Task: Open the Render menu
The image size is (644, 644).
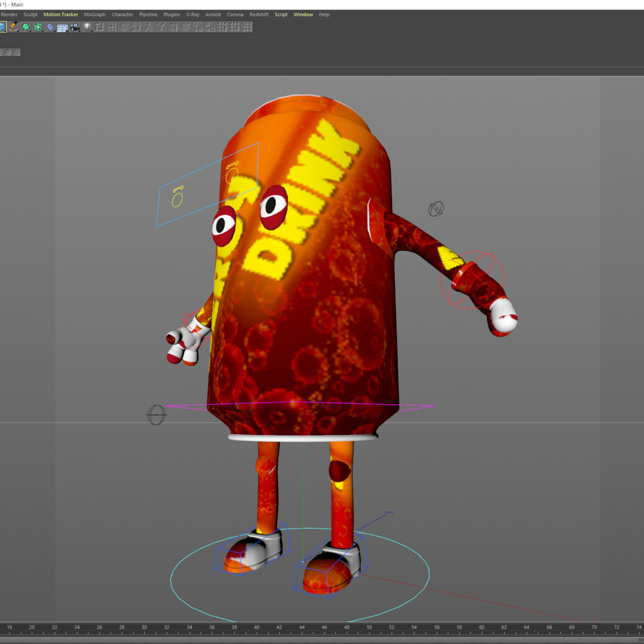Action: point(9,14)
